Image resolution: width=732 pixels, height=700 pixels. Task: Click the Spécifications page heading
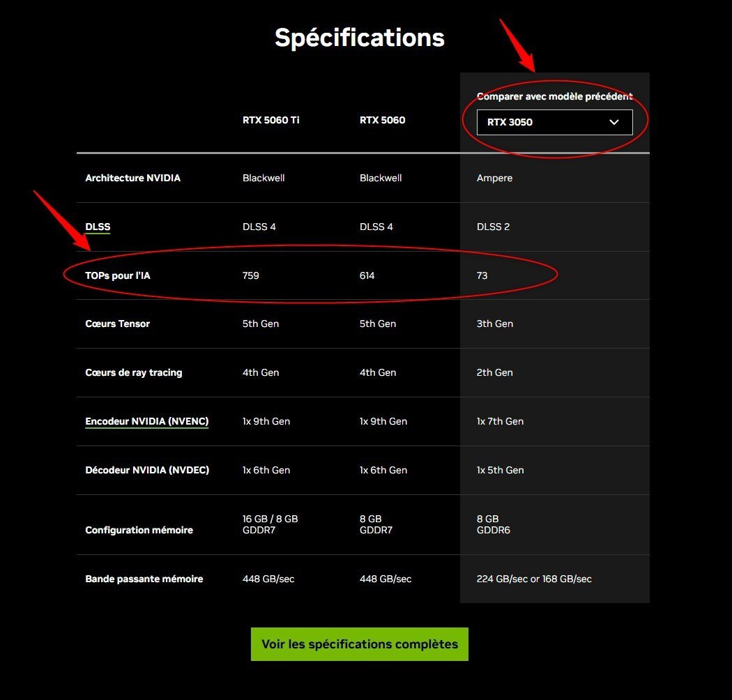point(359,38)
